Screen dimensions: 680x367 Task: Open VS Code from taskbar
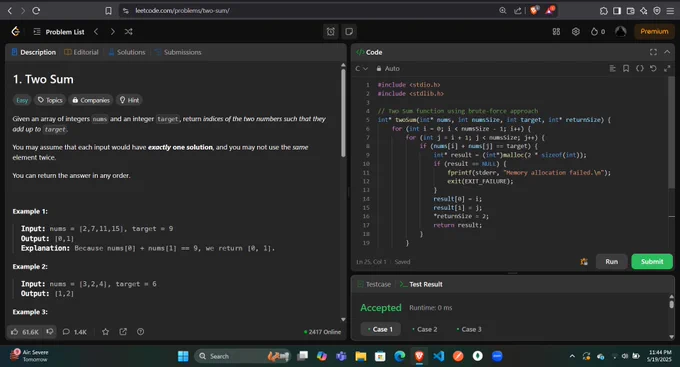coord(438,356)
